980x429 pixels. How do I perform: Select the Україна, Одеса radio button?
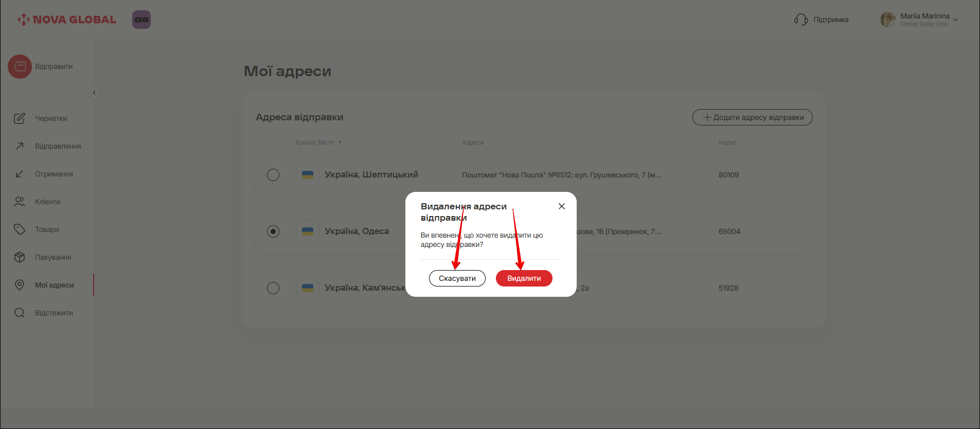pyautogui.click(x=273, y=231)
